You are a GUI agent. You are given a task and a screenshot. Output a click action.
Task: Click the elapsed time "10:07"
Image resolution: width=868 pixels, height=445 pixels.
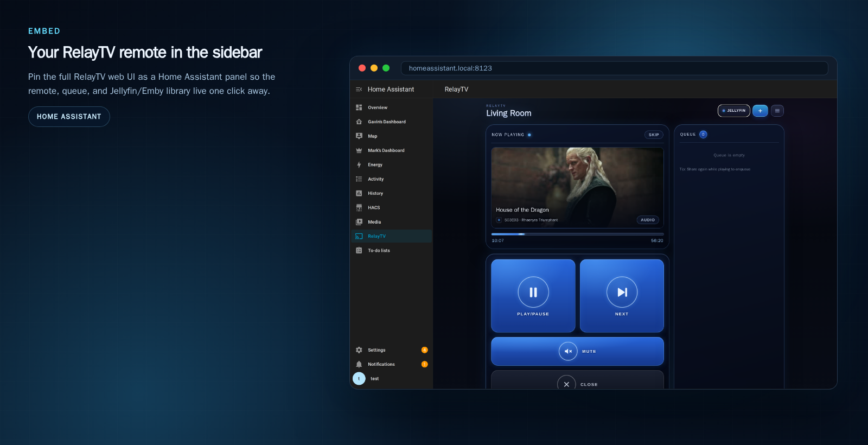click(x=497, y=240)
